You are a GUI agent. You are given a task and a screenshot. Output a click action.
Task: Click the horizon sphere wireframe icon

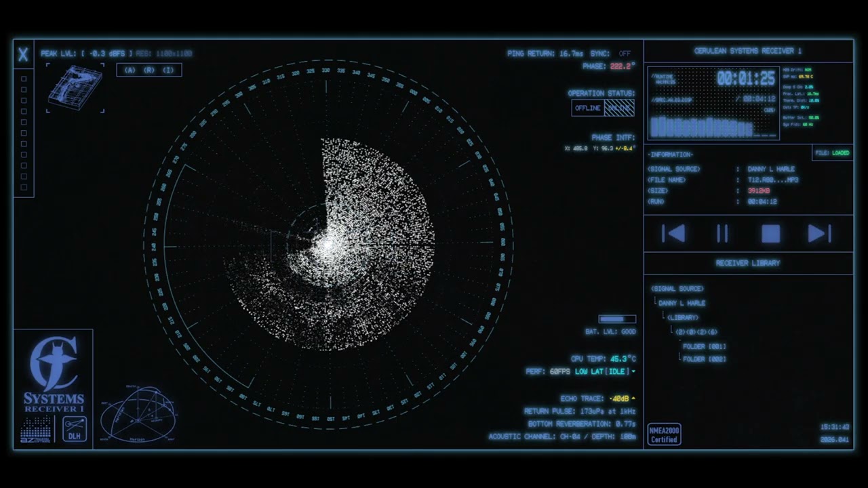tap(138, 414)
